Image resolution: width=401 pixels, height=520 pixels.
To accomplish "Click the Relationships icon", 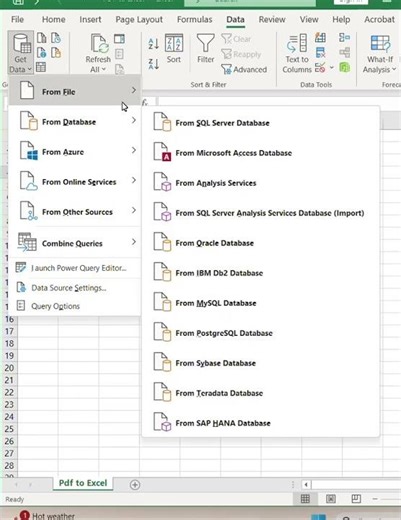I will [344, 52].
